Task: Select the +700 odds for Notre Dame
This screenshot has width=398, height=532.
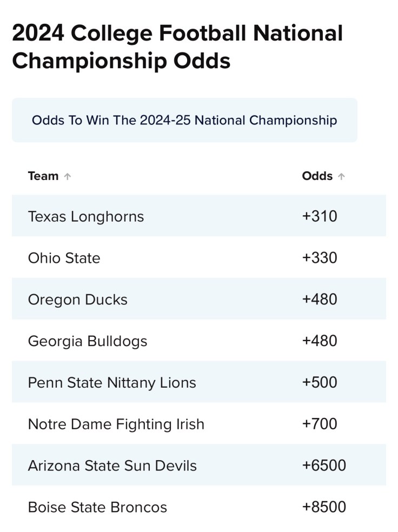Action: pyautogui.click(x=320, y=424)
